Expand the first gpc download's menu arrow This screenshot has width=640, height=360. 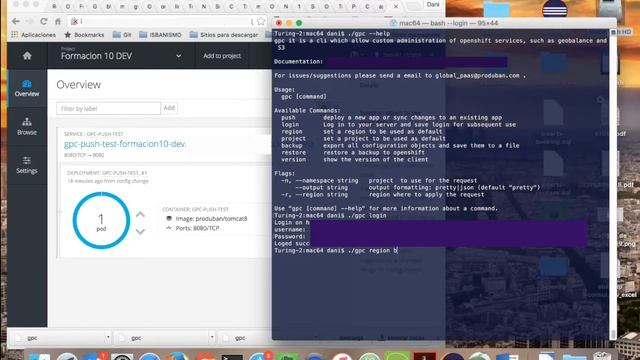pyautogui.click(x=108, y=338)
